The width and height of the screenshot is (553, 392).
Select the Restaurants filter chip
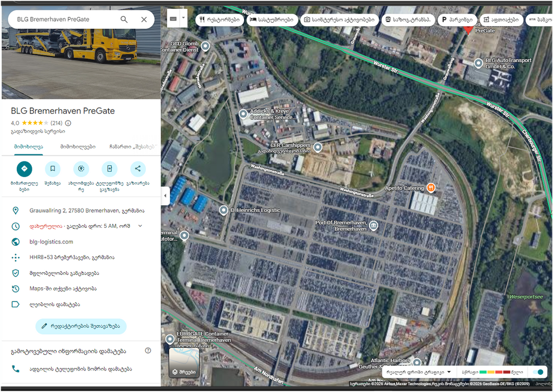[x=220, y=20]
